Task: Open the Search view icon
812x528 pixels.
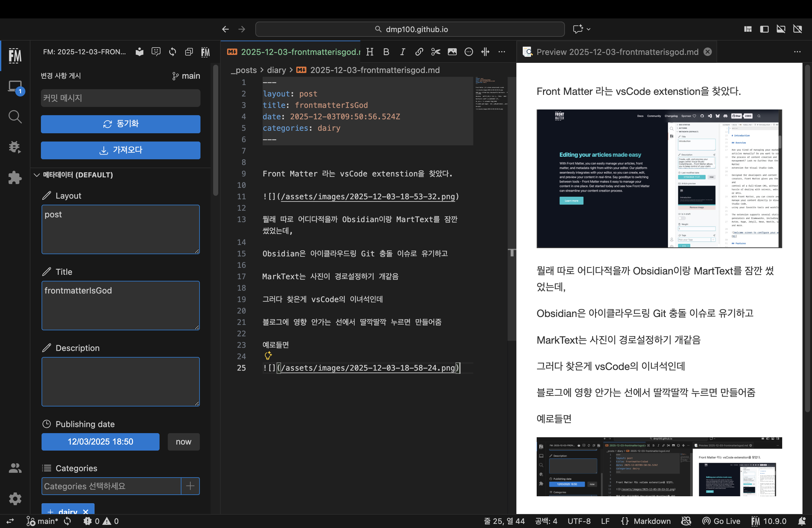Action: point(15,117)
